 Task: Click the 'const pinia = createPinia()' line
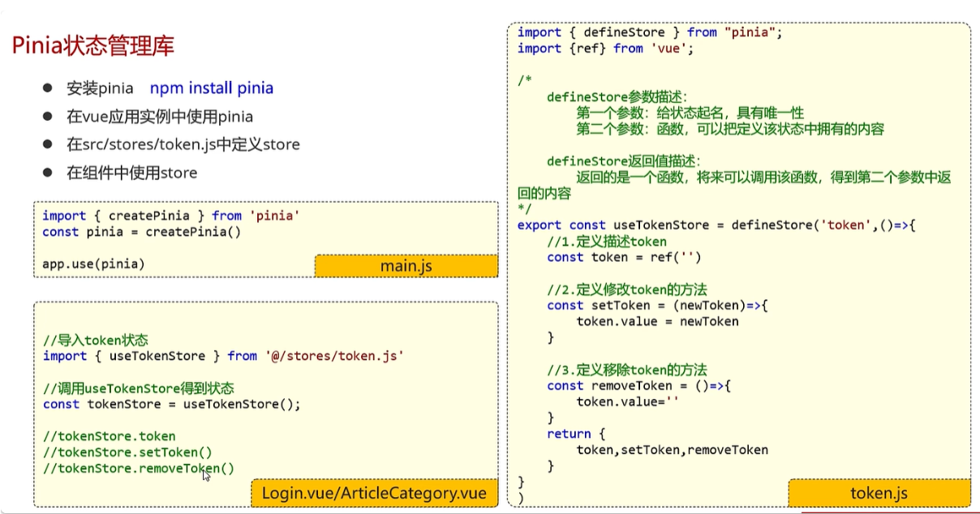pyautogui.click(x=142, y=232)
